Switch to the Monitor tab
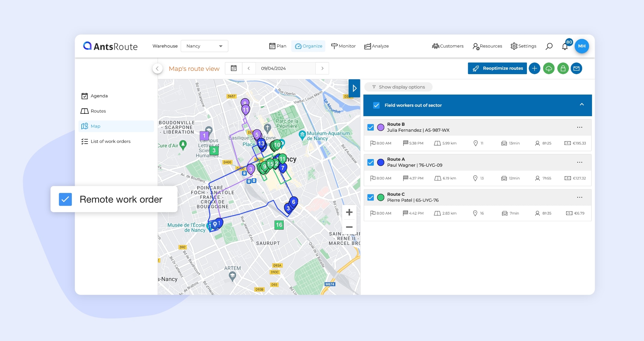 [x=343, y=46]
